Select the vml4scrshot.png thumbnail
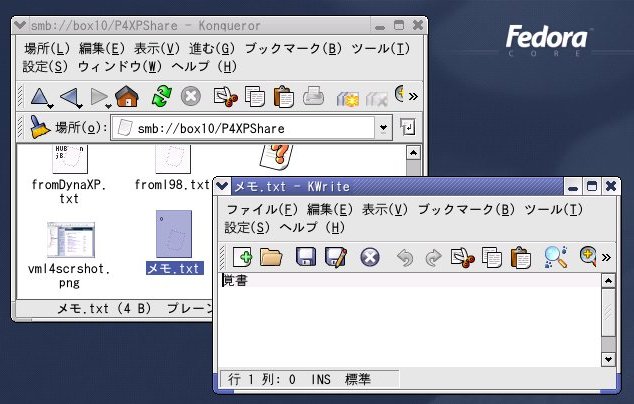 [70, 239]
